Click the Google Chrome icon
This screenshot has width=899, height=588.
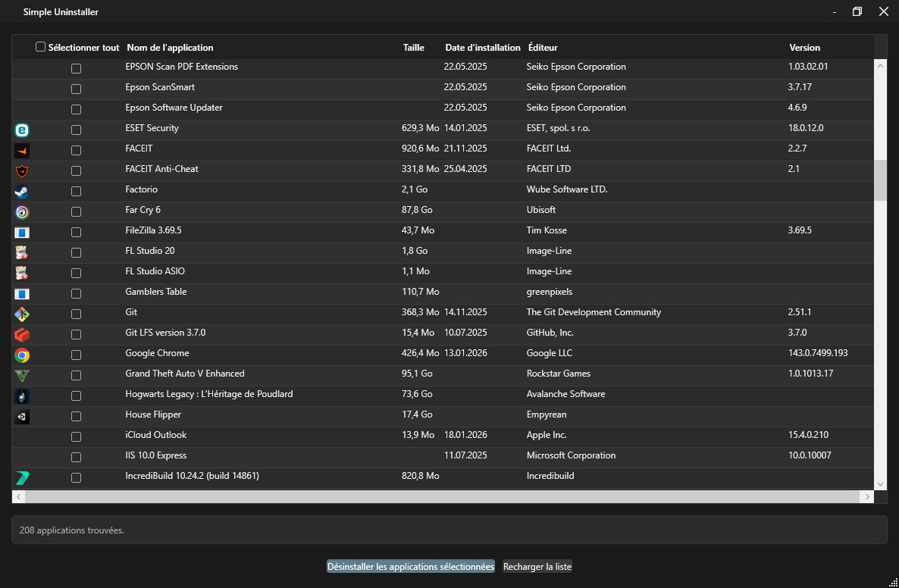[x=22, y=355]
